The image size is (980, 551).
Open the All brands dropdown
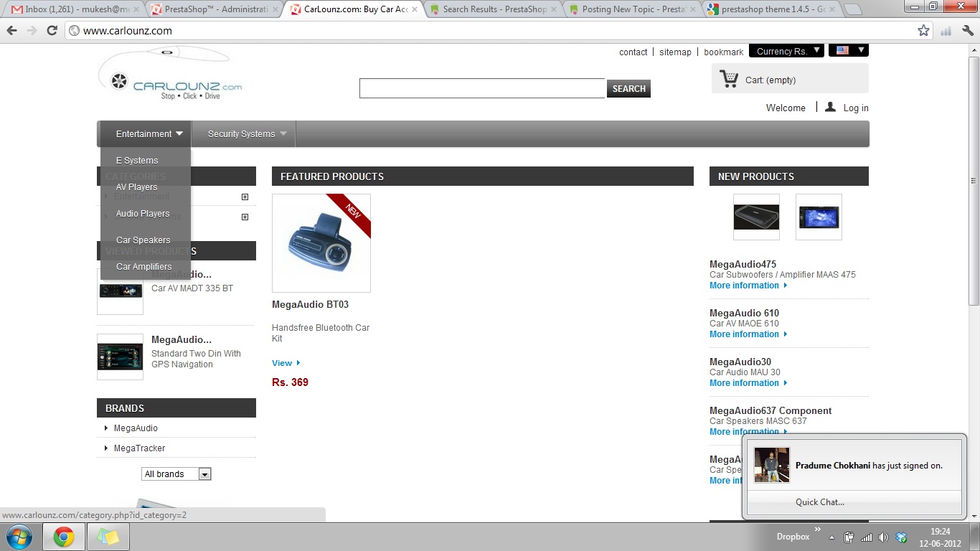pos(176,474)
